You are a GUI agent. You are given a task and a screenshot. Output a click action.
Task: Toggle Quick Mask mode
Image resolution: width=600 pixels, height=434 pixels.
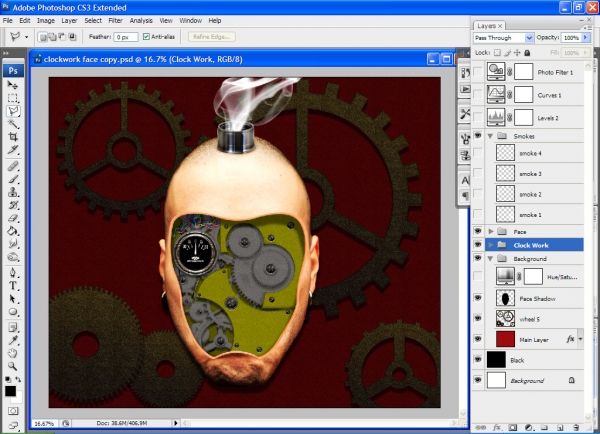pyautogui.click(x=13, y=411)
